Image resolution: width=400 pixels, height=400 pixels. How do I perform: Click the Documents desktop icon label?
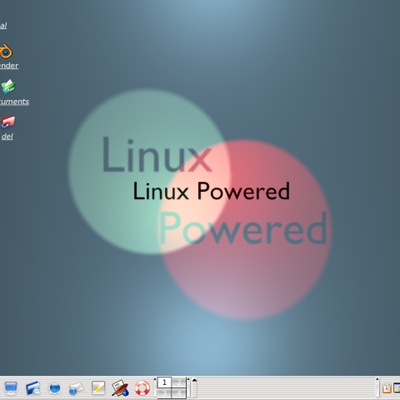click(x=14, y=101)
